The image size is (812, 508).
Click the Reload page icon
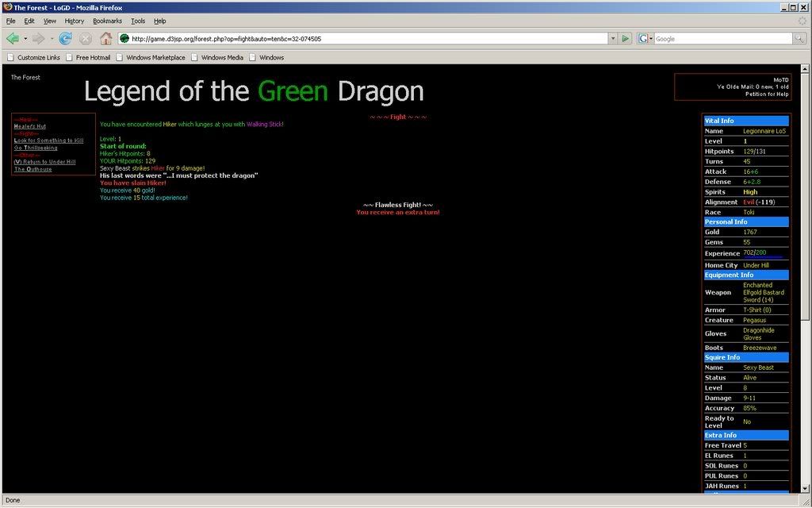click(65, 38)
